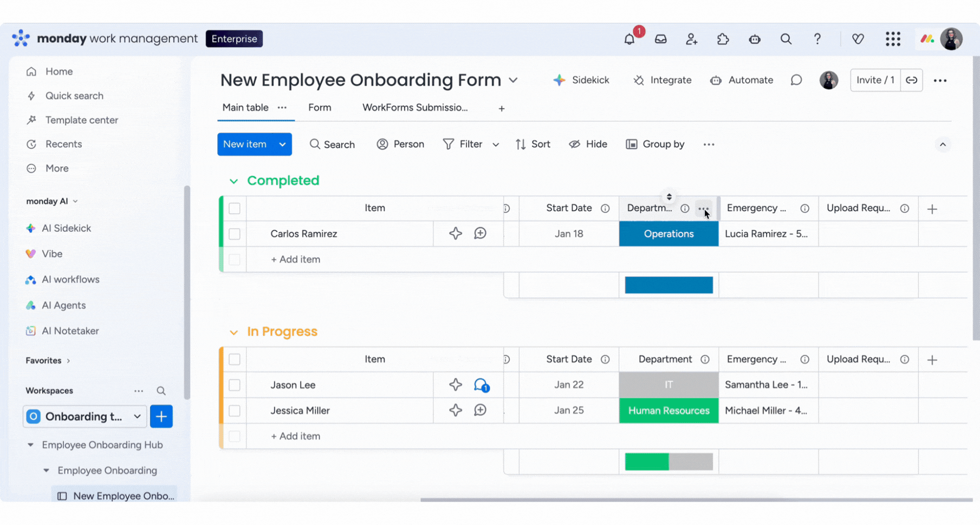
Task: Click the green Human Resources status cell
Action: tap(669, 411)
